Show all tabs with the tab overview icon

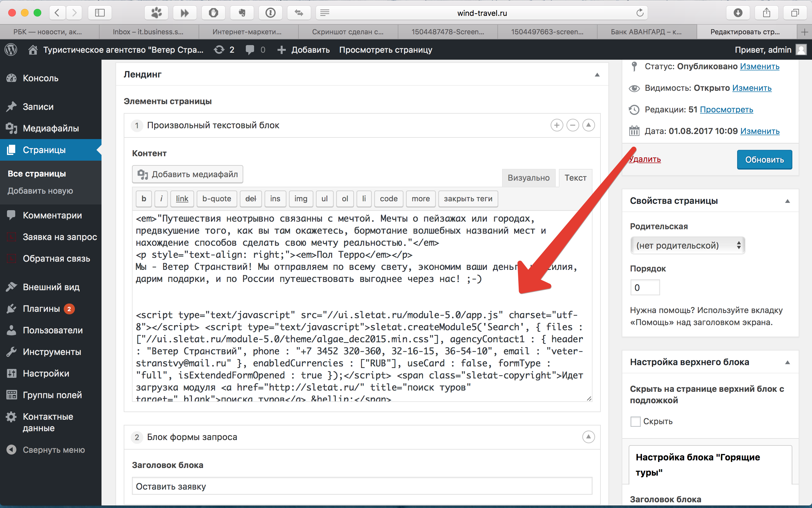(795, 13)
